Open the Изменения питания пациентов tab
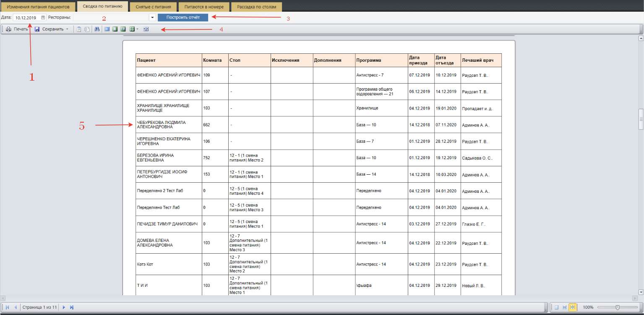This screenshot has width=644, height=315. coord(38,7)
